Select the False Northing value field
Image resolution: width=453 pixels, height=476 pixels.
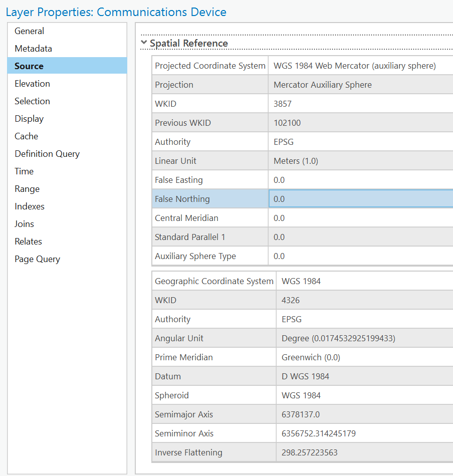pyautogui.click(x=351, y=198)
